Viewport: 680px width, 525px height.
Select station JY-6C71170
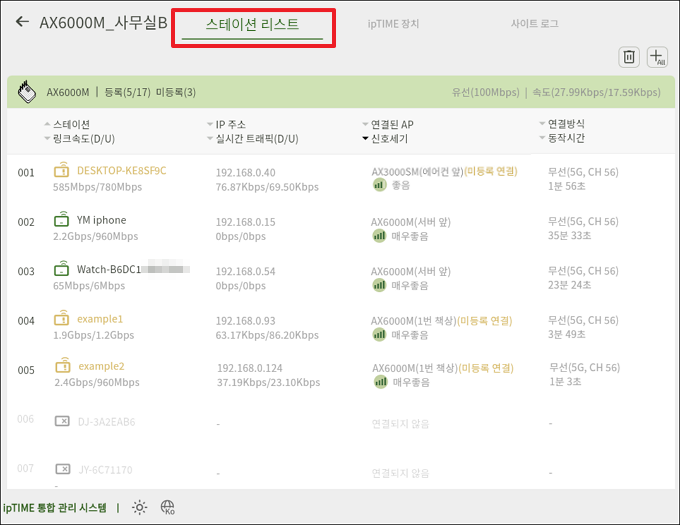pos(105,470)
